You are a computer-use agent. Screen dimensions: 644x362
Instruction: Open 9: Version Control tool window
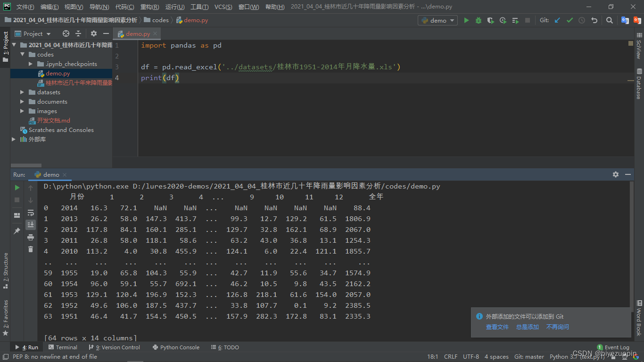coord(115,347)
